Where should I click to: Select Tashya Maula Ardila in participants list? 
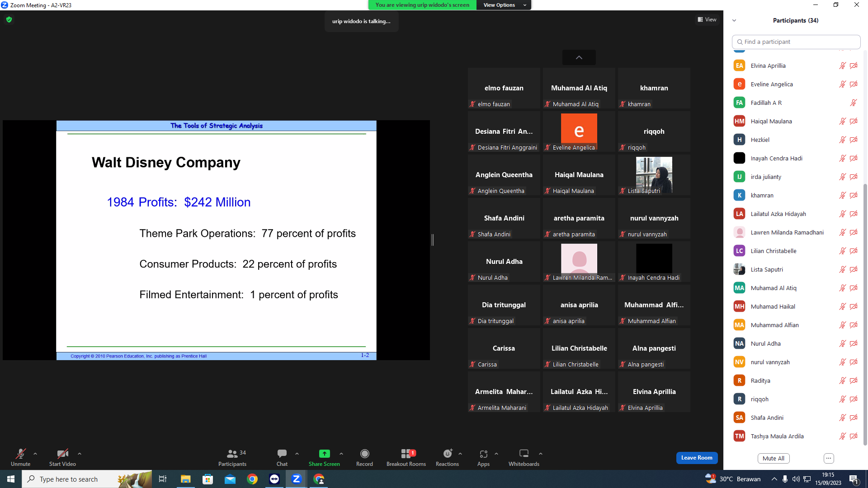(x=796, y=436)
